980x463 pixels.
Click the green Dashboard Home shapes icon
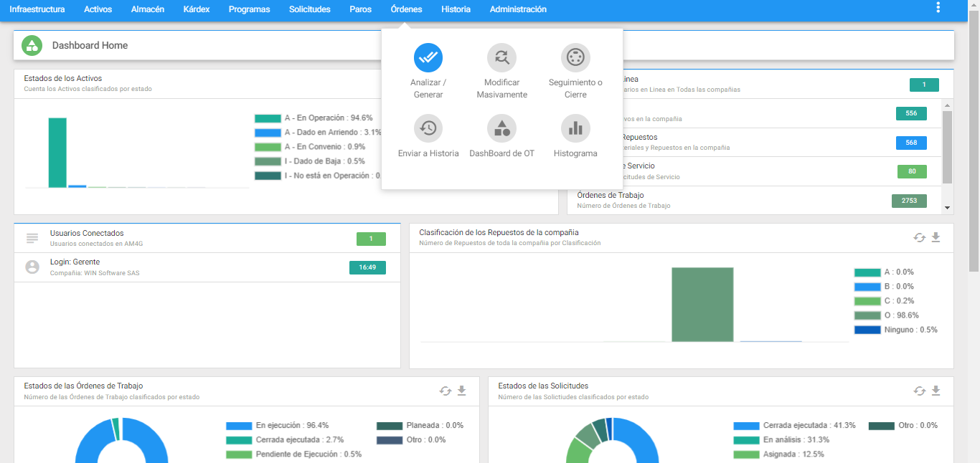32,45
